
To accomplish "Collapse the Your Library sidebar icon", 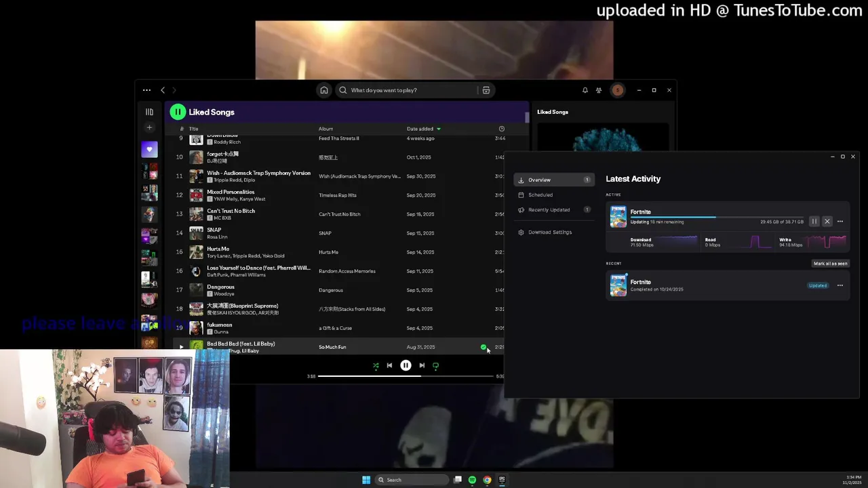I will click(x=149, y=112).
